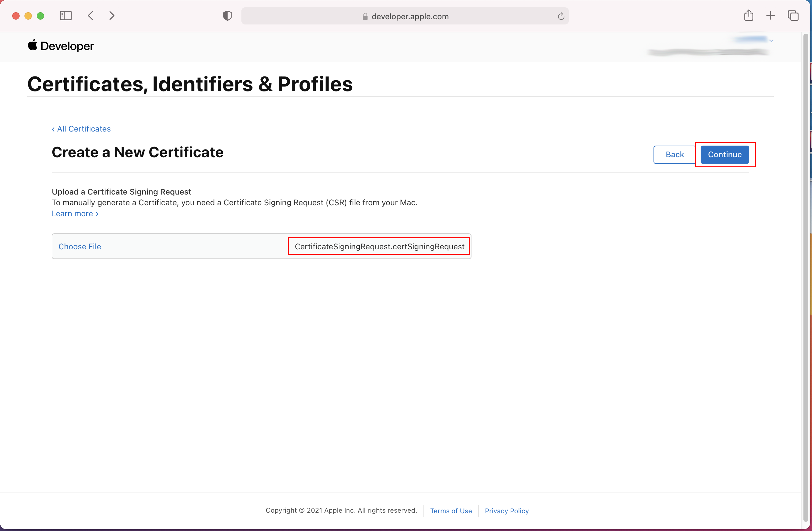Image resolution: width=812 pixels, height=531 pixels.
Task: Click the page's vertical scrollbar
Action: tap(806, 273)
